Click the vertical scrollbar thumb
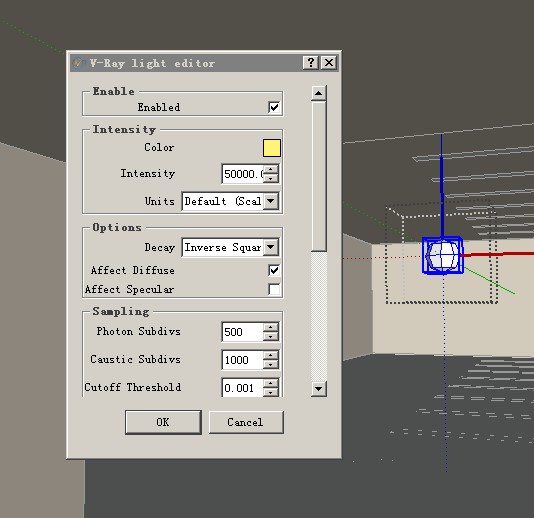Screen dimensions: 534x518 [318, 176]
